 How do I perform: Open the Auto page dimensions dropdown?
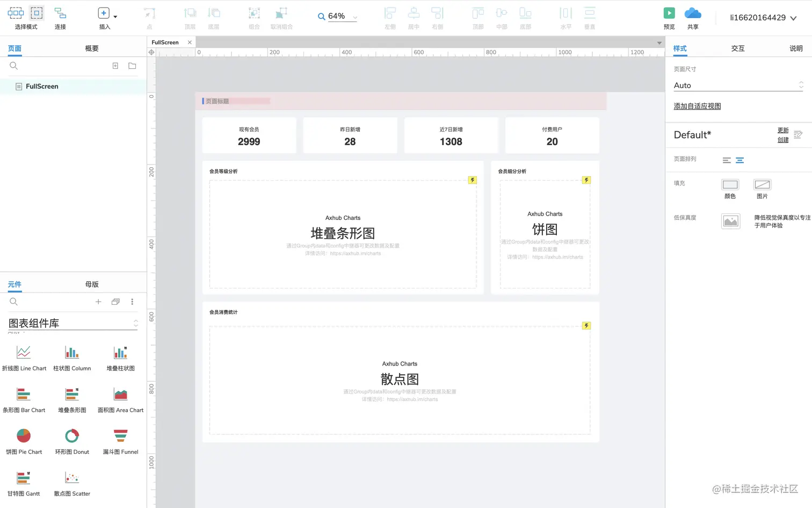[x=738, y=85]
